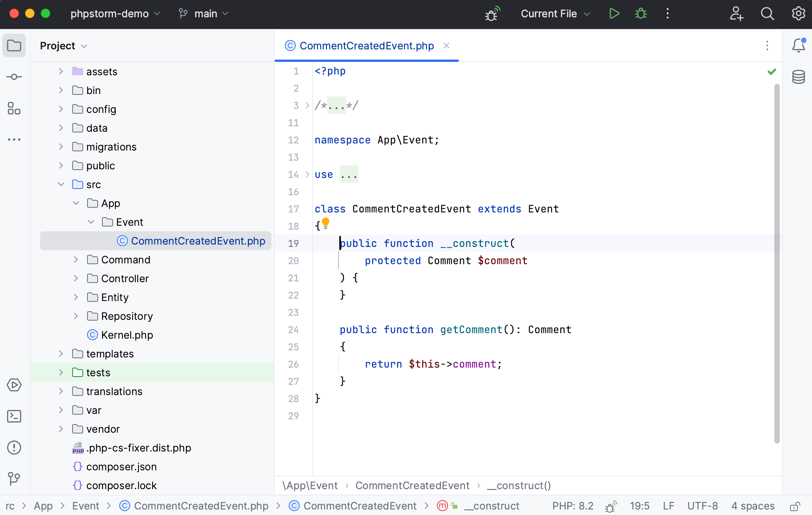Open phpstorm-demo project dropdown
This screenshot has height=515, width=812.
point(115,14)
